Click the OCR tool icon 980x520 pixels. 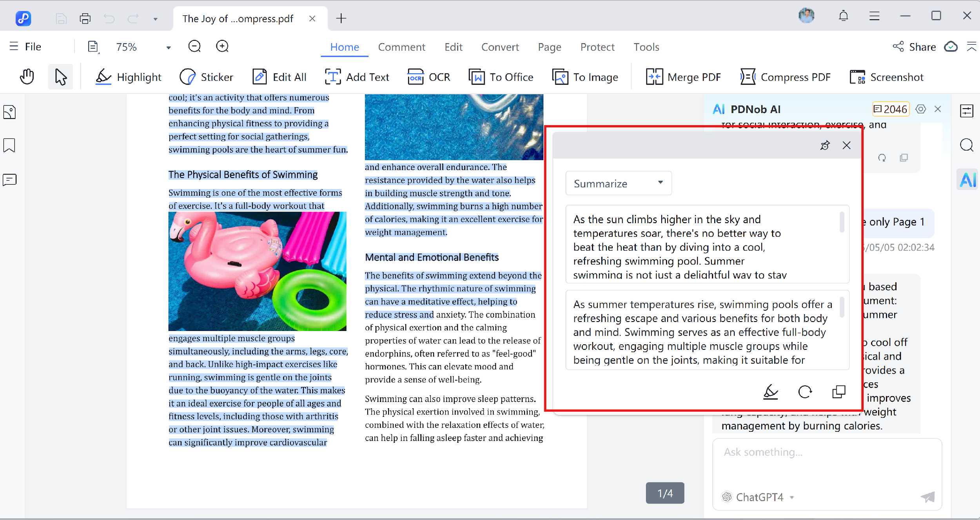coord(416,77)
